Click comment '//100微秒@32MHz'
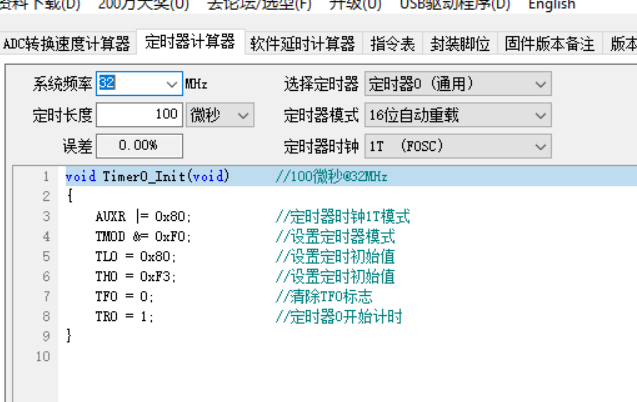 332,176
